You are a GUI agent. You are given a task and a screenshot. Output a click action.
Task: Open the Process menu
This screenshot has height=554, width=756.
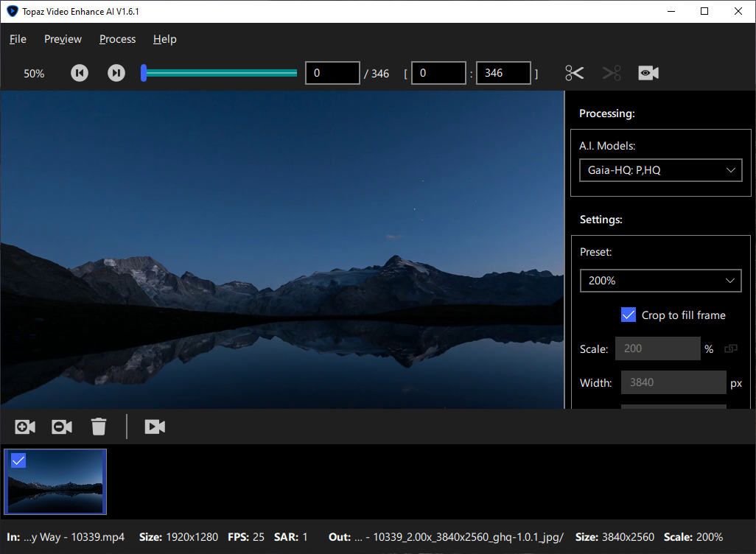pyautogui.click(x=117, y=39)
